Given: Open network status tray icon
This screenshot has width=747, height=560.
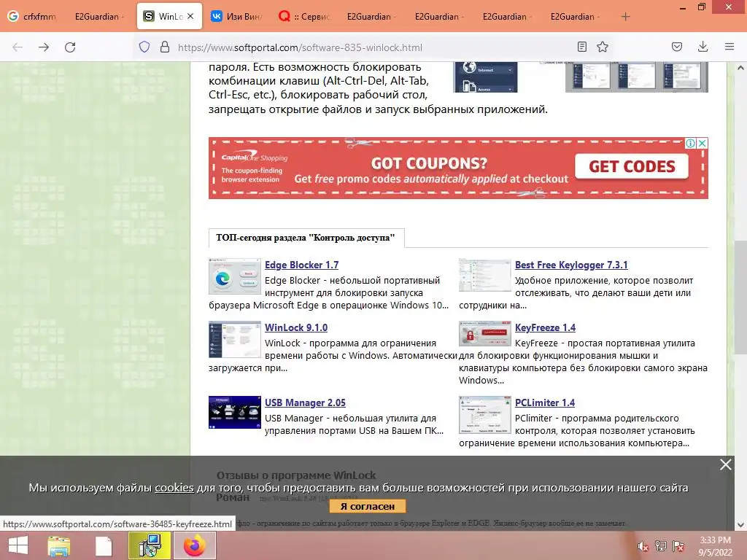Looking at the screenshot, I should click(x=661, y=546).
